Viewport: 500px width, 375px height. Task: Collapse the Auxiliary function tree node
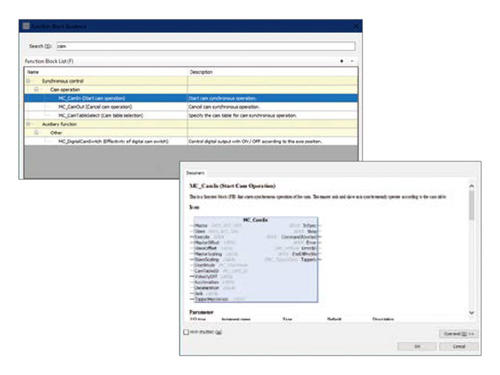click(x=28, y=124)
